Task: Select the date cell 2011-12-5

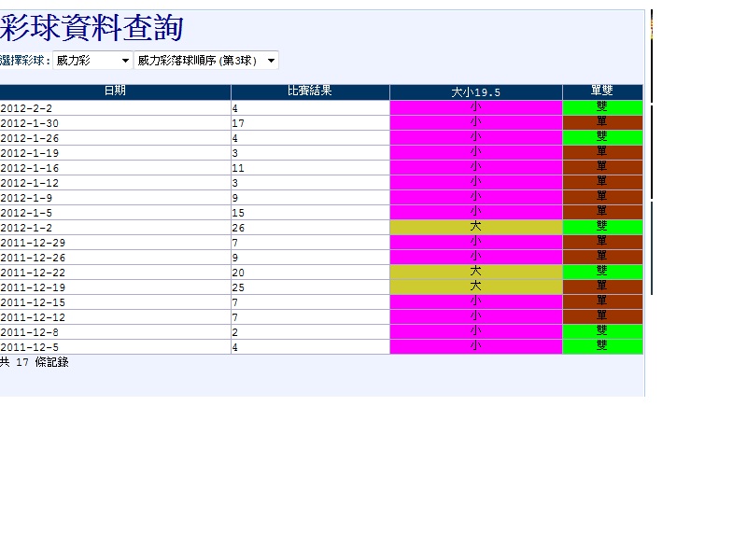Action: (115, 346)
